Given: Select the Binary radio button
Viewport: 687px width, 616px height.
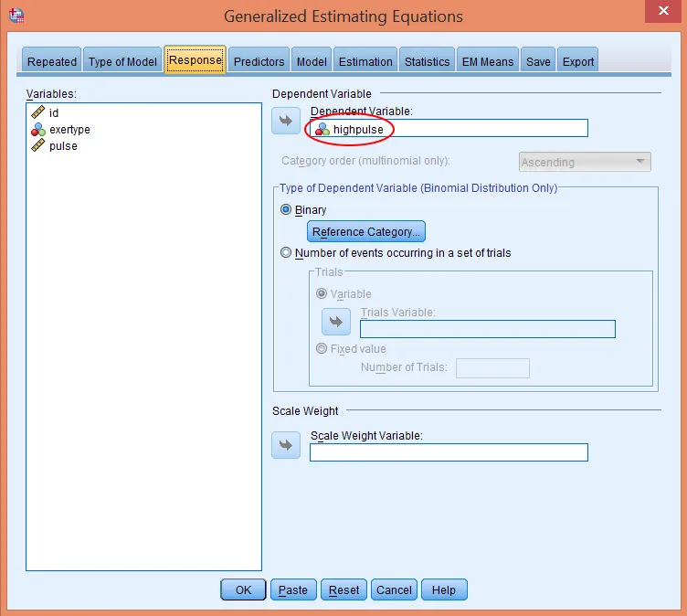Looking at the screenshot, I should point(287,210).
